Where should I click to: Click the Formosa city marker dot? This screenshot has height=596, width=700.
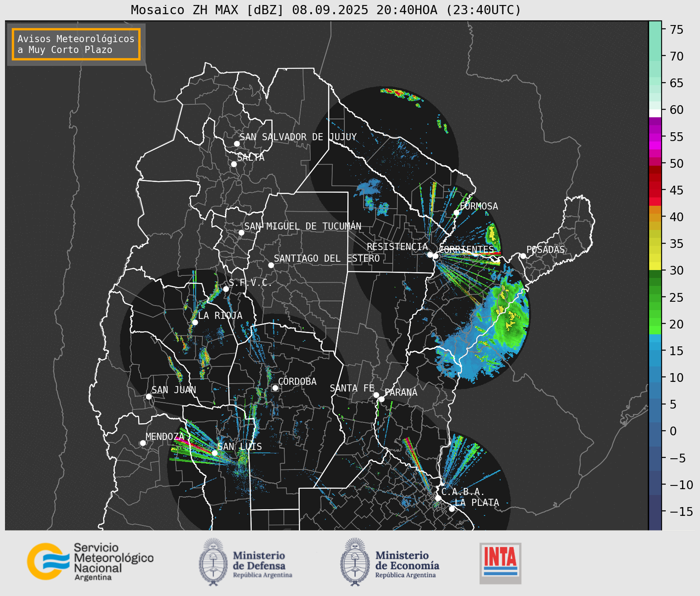pyautogui.click(x=456, y=213)
